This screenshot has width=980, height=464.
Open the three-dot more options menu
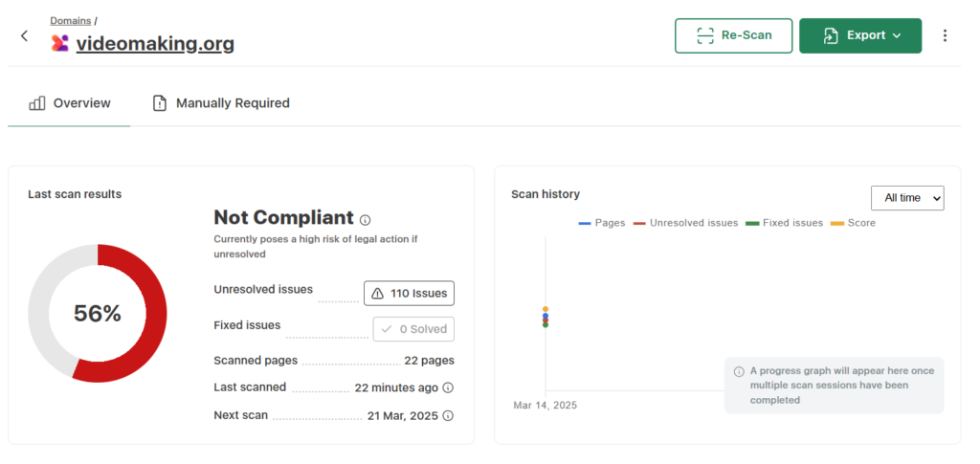tap(945, 35)
